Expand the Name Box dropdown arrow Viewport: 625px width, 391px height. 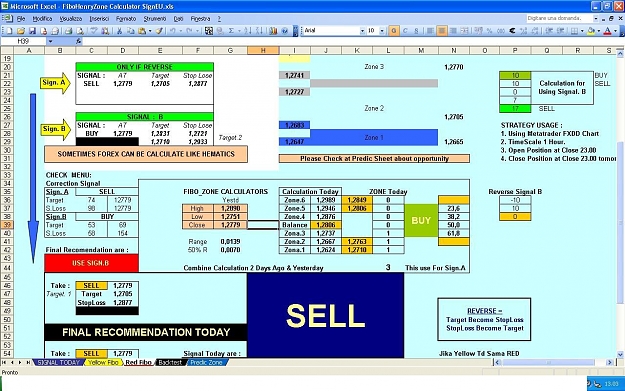click(x=50, y=41)
